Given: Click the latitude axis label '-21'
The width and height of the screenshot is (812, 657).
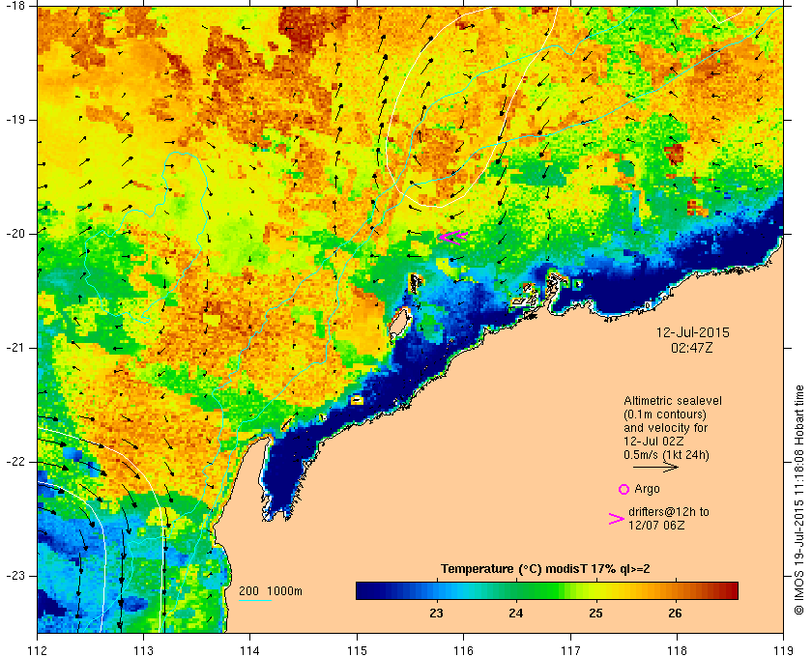Looking at the screenshot, I should click(x=14, y=348).
